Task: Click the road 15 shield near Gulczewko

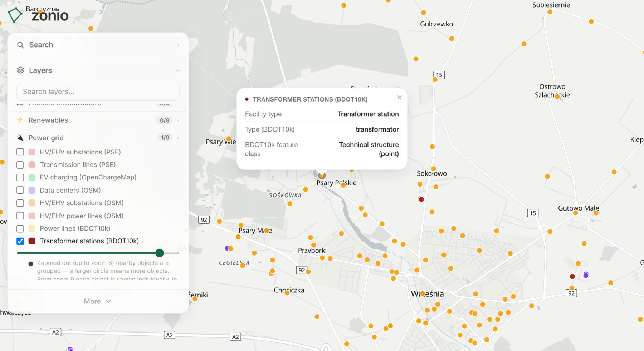Action: [x=439, y=75]
